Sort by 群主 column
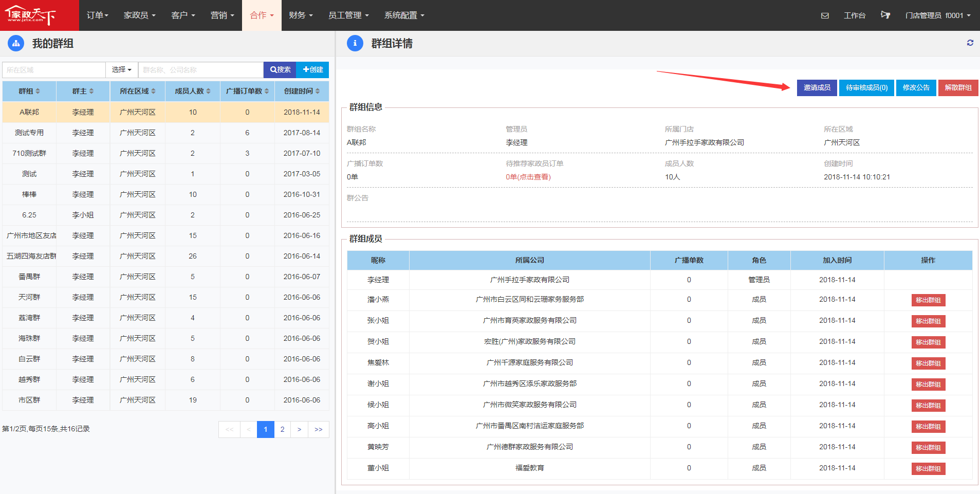 tap(83, 91)
